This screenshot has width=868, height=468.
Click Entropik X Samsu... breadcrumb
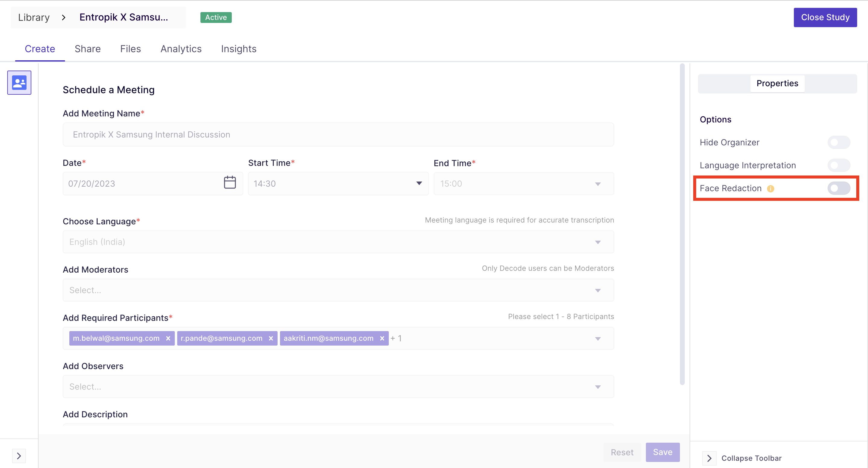(124, 17)
